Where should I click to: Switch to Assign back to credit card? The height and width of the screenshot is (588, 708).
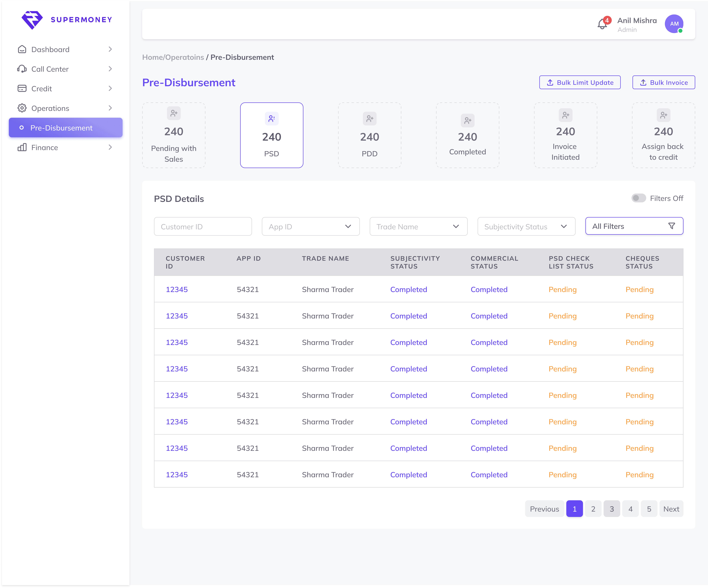click(x=664, y=135)
